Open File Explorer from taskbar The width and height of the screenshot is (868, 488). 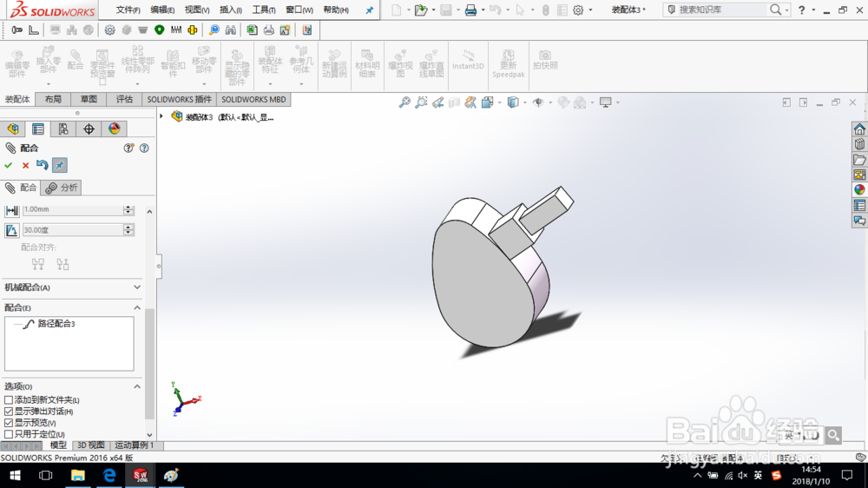pyautogui.click(x=77, y=475)
